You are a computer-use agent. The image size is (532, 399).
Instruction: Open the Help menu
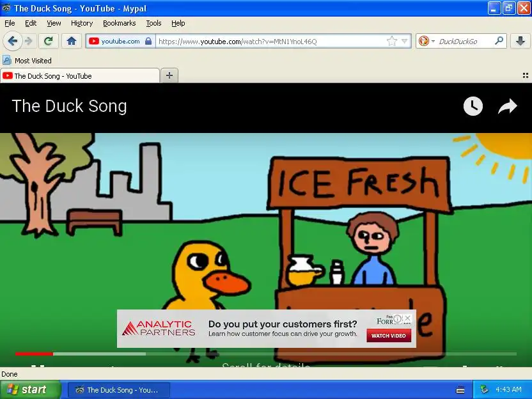pyautogui.click(x=178, y=23)
